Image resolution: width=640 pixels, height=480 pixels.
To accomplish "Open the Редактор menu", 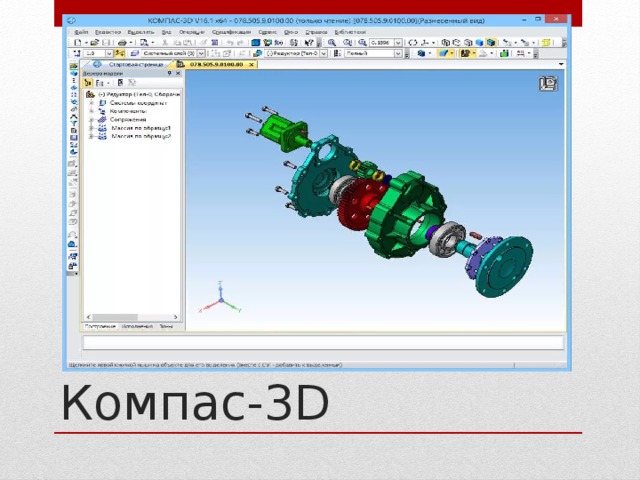I will (x=108, y=32).
